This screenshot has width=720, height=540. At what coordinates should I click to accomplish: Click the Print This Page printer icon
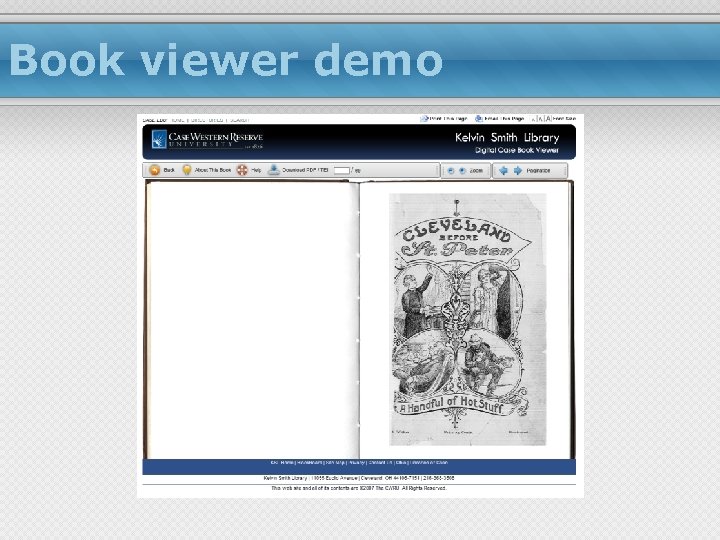click(424, 118)
